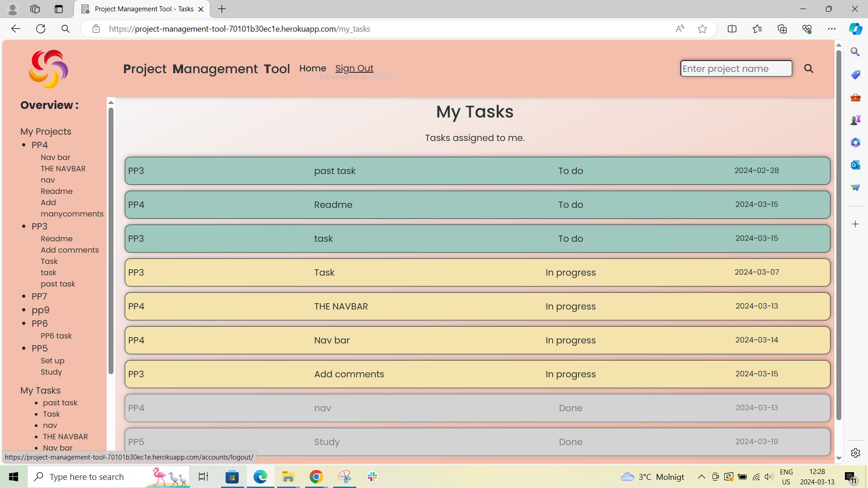The image size is (868, 488).
Task: Switch to the Home menu item
Action: point(312,68)
